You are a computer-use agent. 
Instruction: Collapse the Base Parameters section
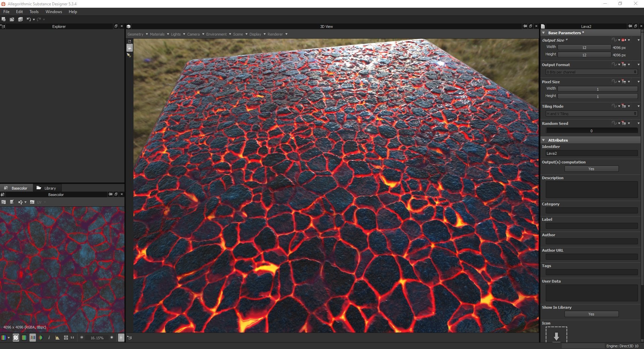pyautogui.click(x=544, y=33)
